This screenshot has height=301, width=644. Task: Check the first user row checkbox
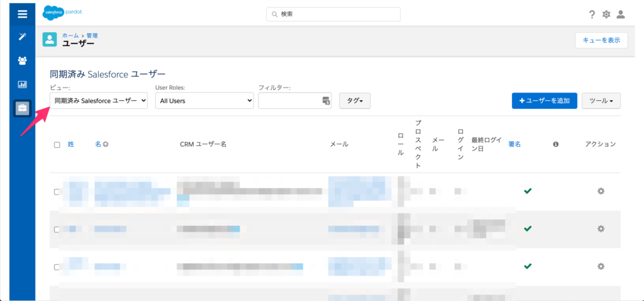pos(57,191)
